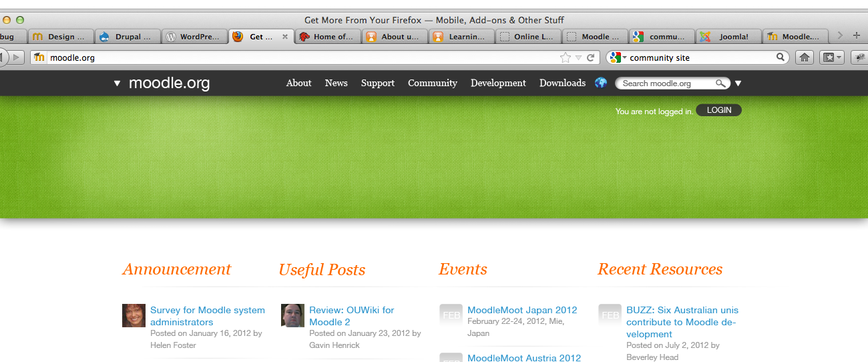This screenshot has height=362, width=868.
Task: Click the Announcement heading
Action: 176,269
